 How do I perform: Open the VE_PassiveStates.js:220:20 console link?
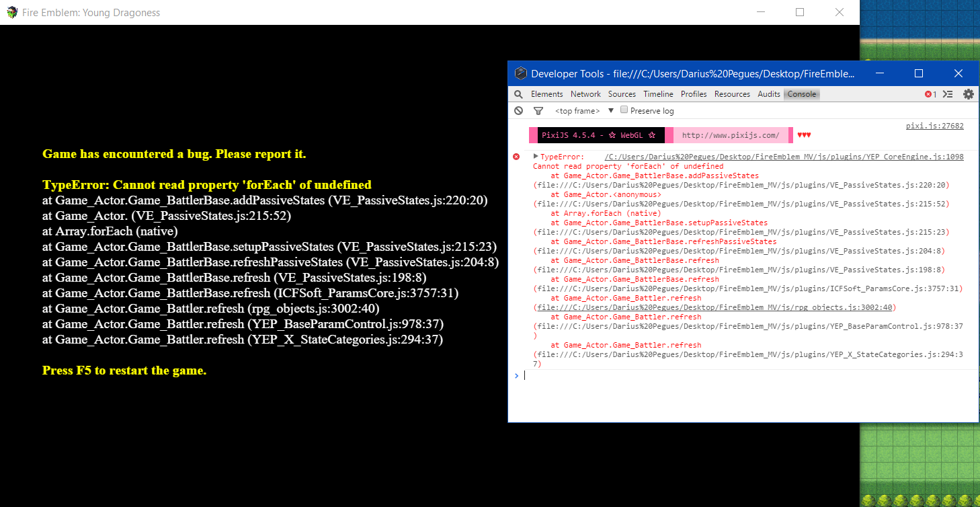[741, 185]
